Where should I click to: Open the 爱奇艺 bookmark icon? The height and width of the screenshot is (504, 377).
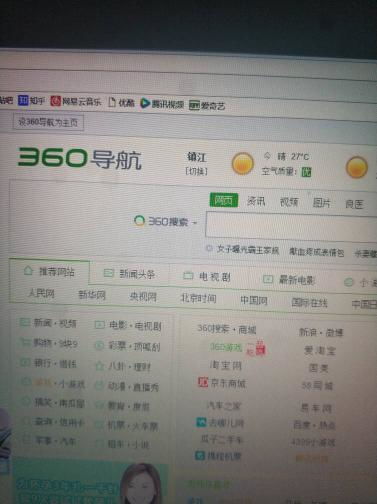(194, 105)
